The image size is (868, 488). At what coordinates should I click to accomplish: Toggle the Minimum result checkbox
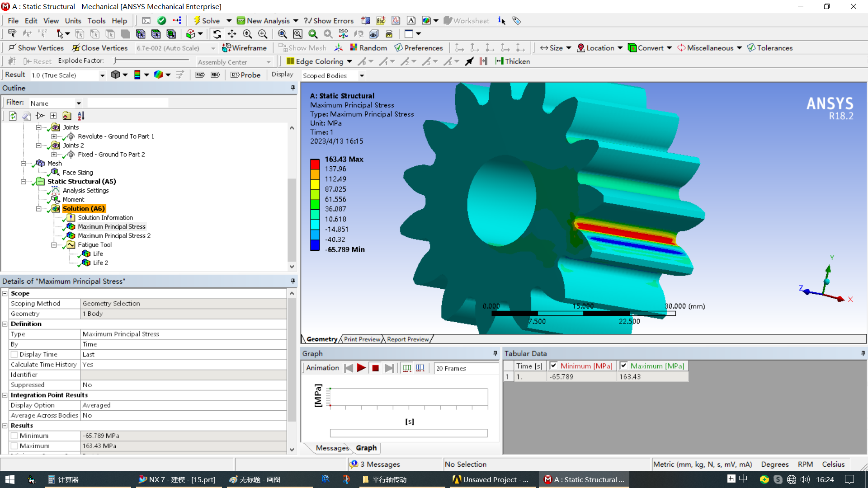tap(14, 436)
